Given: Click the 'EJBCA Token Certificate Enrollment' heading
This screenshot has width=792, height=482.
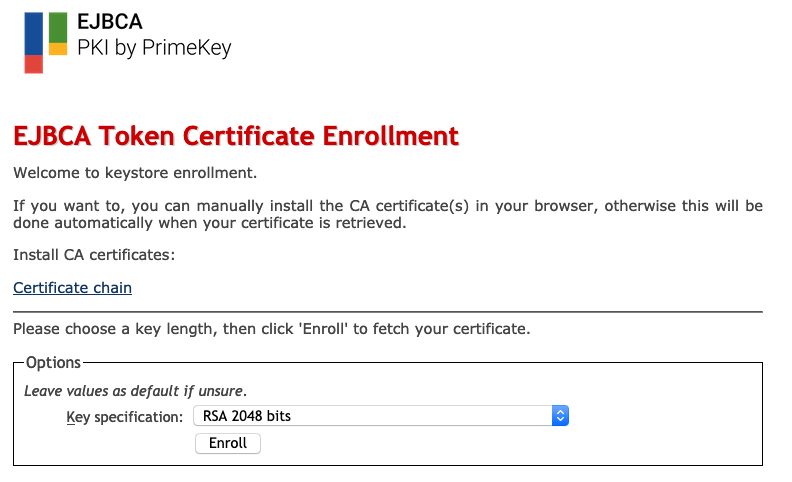Looking at the screenshot, I should coord(236,136).
